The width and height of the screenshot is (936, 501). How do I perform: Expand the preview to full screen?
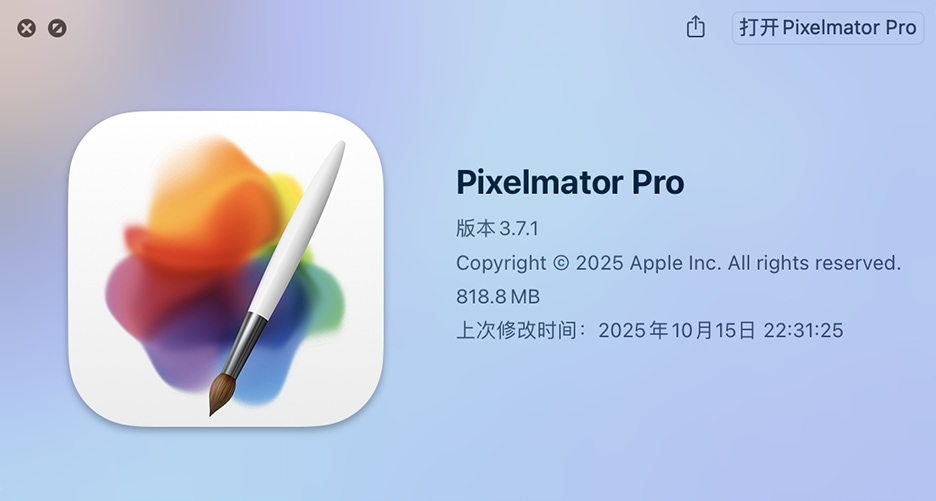point(57,28)
